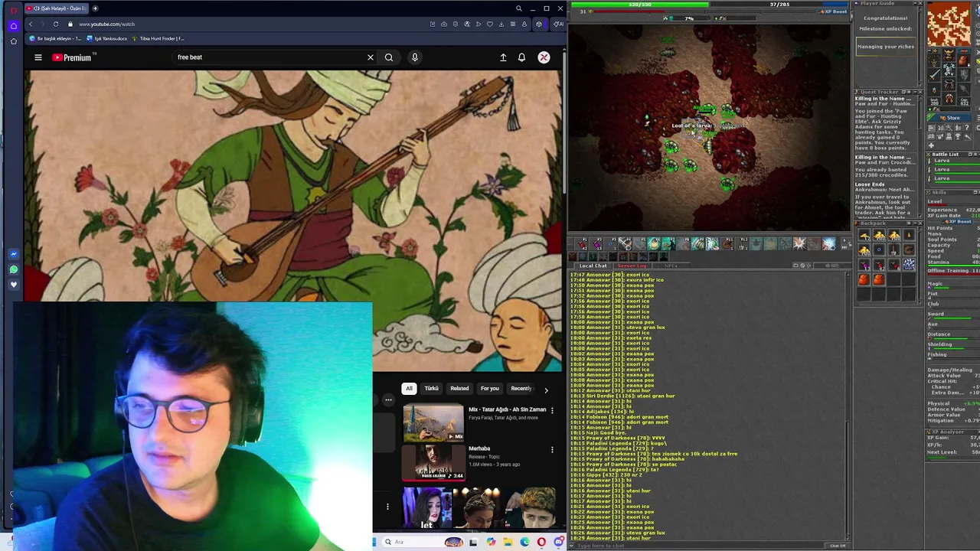
Task: Clear the 'free beat' search text
Action: point(370,57)
